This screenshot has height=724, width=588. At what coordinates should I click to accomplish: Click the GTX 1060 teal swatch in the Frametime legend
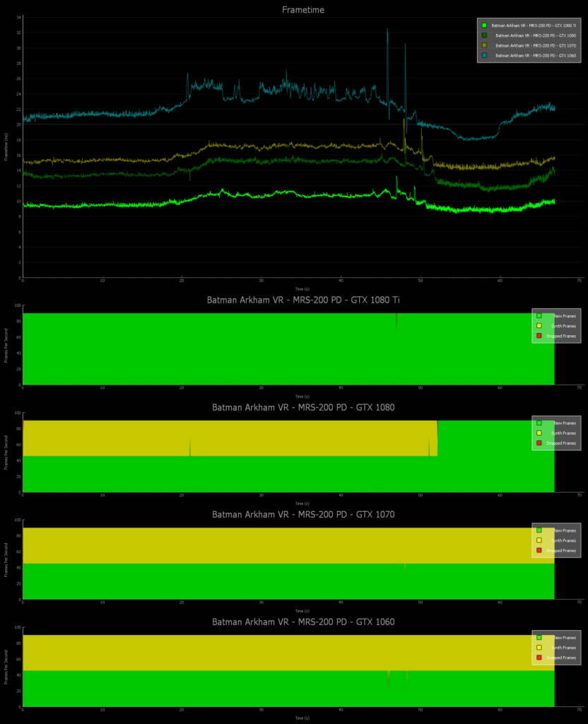point(484,55)
